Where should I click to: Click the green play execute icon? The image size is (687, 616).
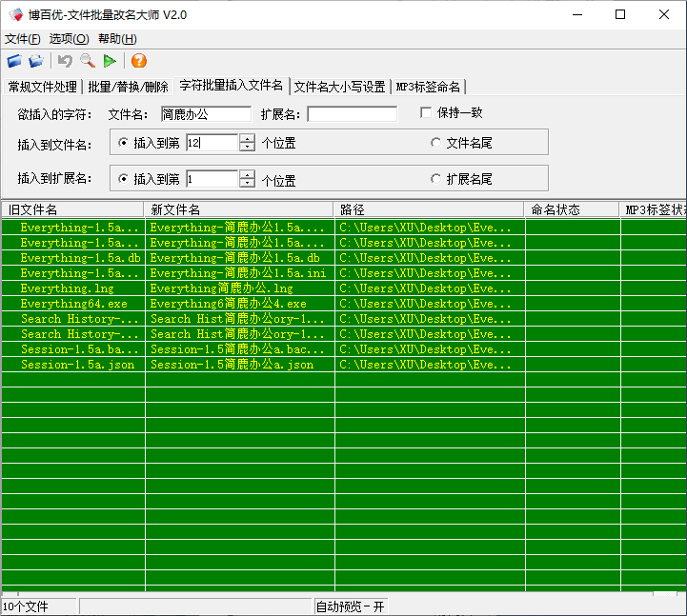click(x=110, y=61)
